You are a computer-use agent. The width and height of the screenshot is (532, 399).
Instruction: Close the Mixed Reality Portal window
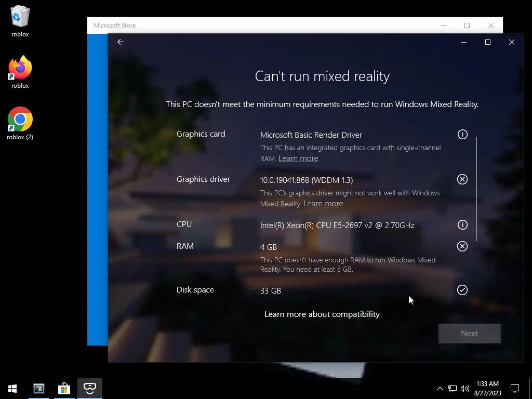point(511,42)
